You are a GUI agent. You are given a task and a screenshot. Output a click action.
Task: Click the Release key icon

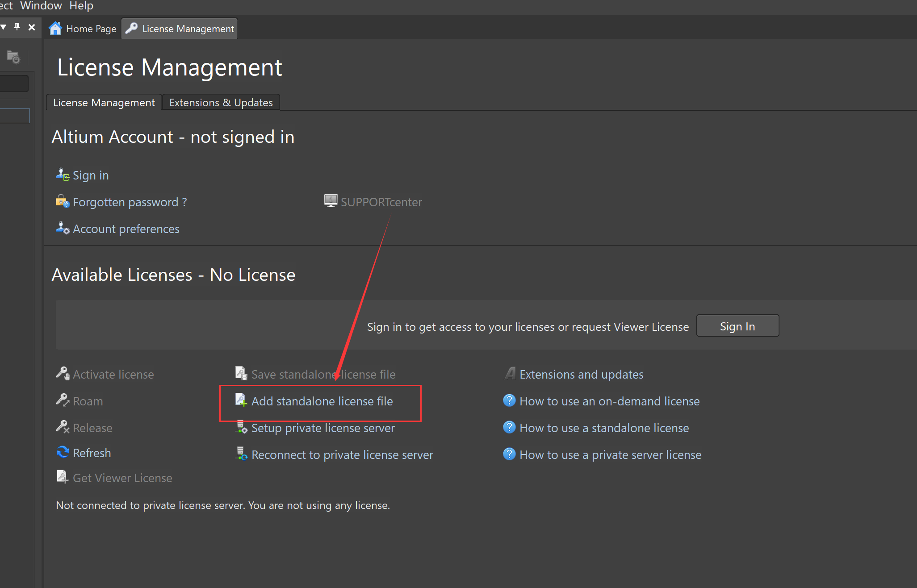click(63, 427)
